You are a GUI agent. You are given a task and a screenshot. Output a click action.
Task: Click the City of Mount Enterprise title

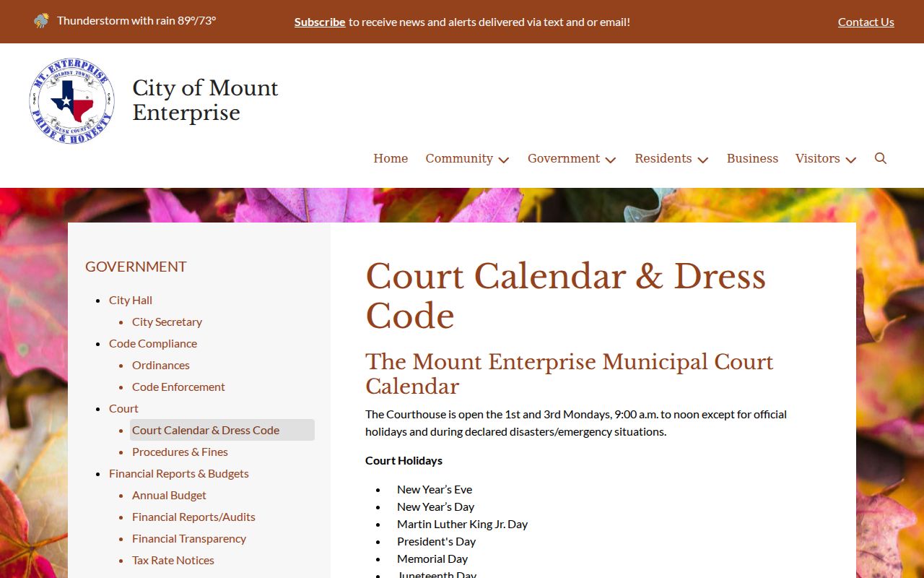(205, 100)
